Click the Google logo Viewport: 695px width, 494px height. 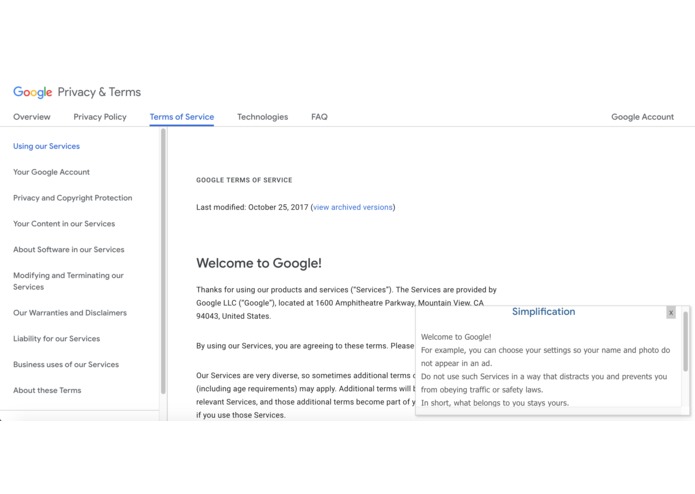click(x=32, y=92)
